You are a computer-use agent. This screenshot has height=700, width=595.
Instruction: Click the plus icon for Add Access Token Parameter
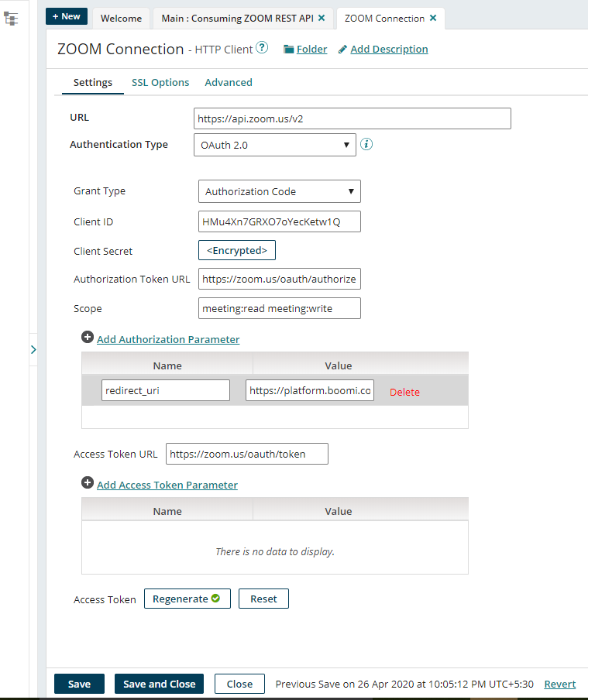[x=88, y=484]
